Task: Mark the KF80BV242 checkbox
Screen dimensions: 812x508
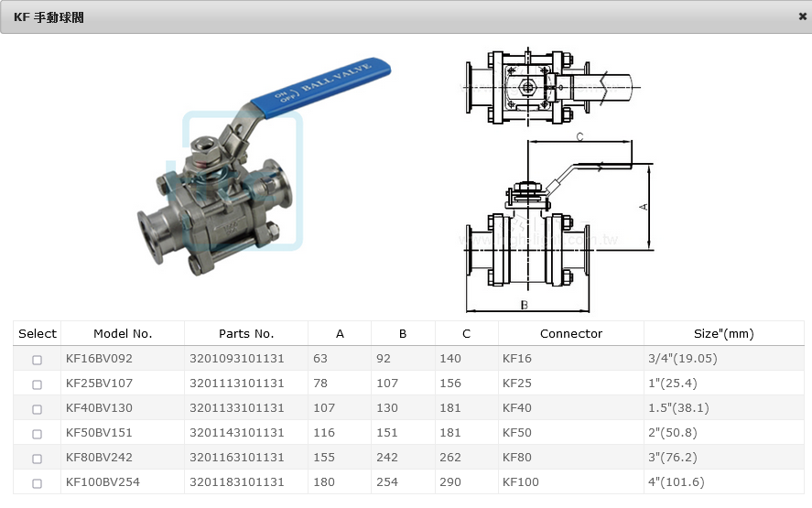Action: click(x=38, y=459)
